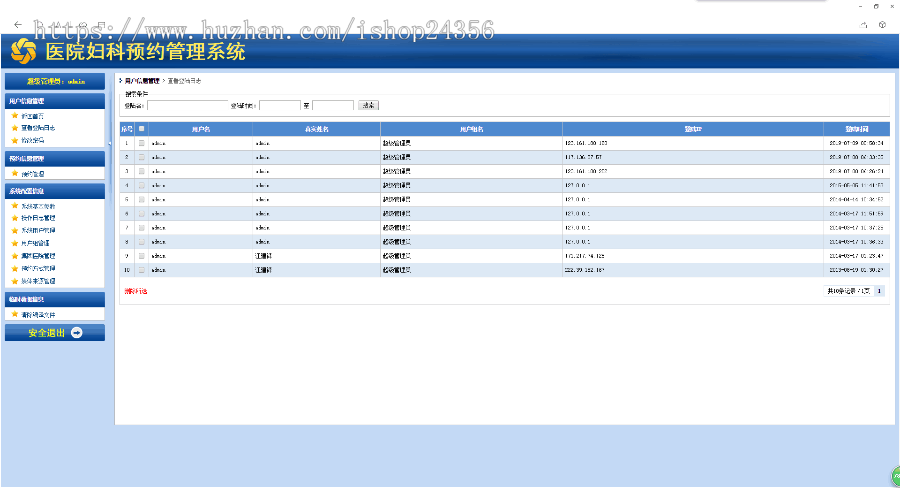Screen dimensions: 900x488
Task: Collapse the 用户信息管理 sidebar section
Action: coord(55,101)
